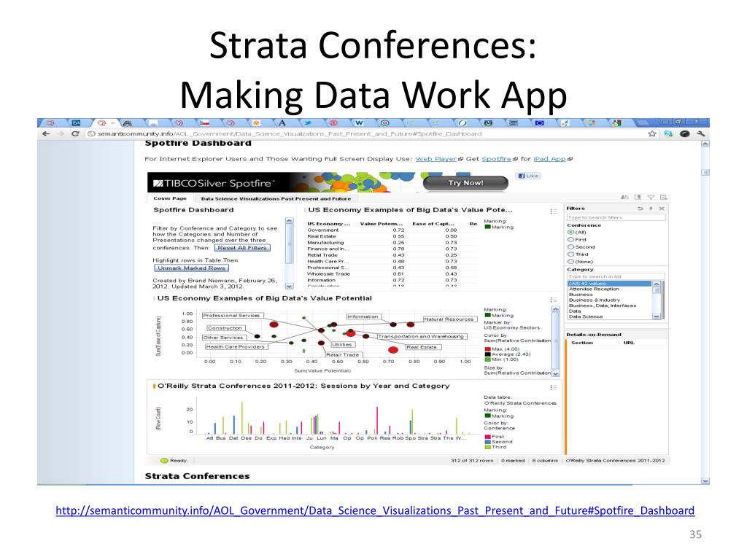Select 'Business, Data, Interfaces' in Category list
Viewport: 747px width, 560px height.
[602, 306]
